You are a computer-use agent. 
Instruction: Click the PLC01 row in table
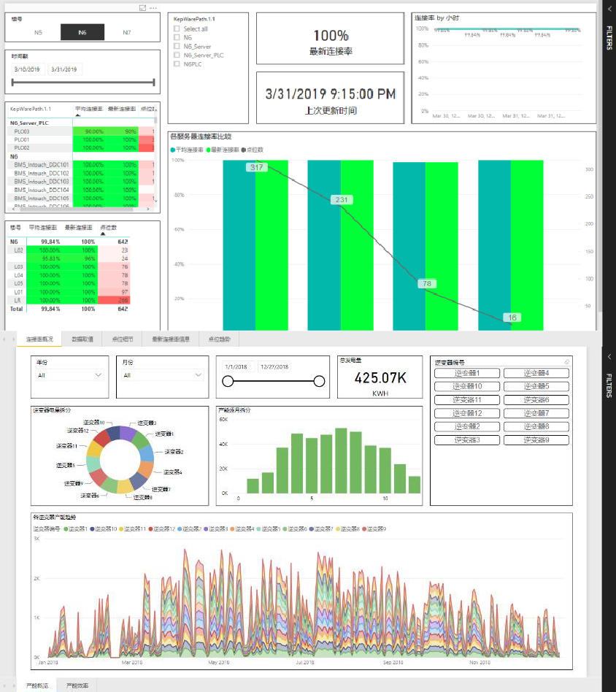coord(82,140)
